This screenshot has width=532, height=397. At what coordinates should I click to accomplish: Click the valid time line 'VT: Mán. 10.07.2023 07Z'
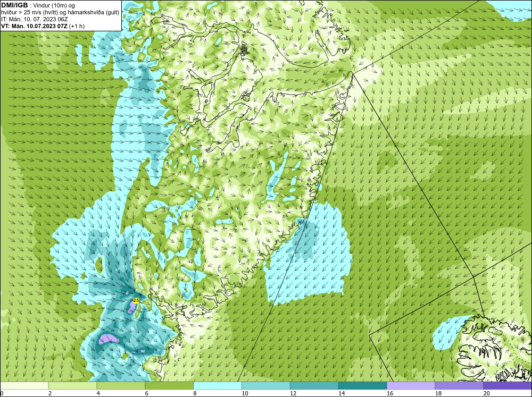pyautogui.click(x=35, y=26)
